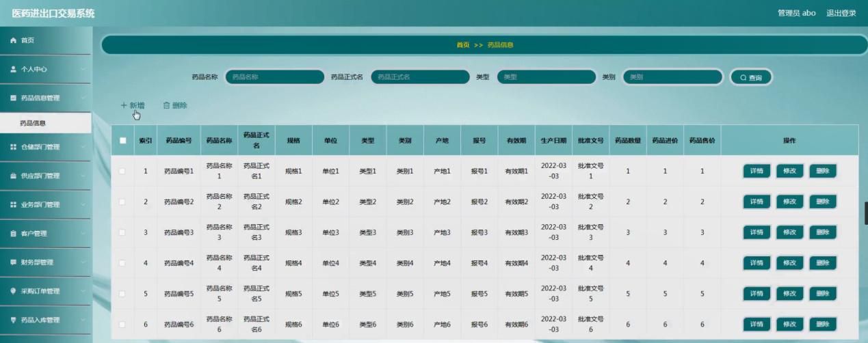Expand the 业务部门管理 chevron arrow
The image size is (868, 343).
coord(83,204)
